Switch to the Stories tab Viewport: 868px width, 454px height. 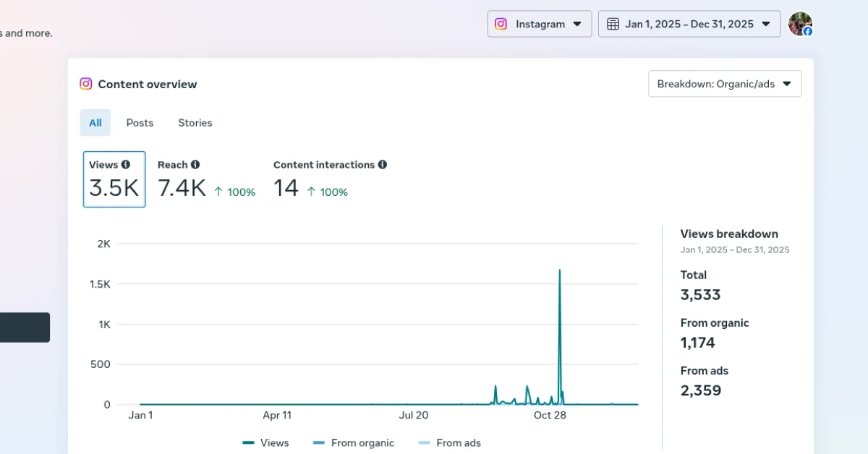click(195, 123)
